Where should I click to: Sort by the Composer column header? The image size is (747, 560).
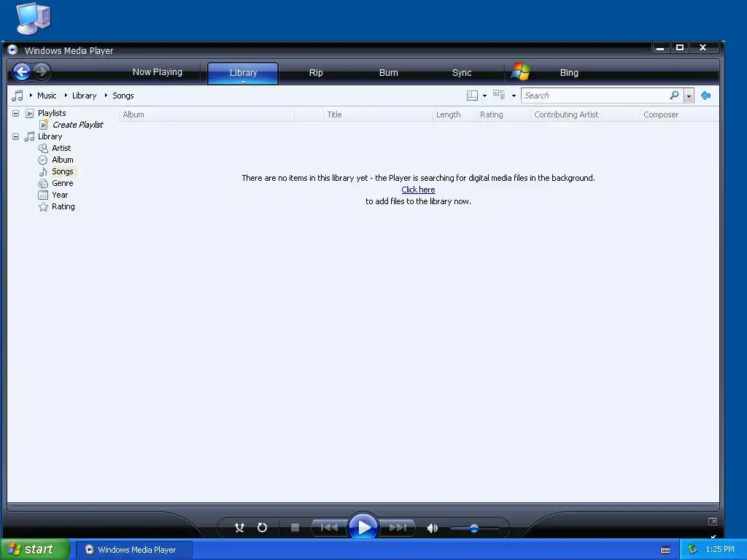(x=679, y=114)
